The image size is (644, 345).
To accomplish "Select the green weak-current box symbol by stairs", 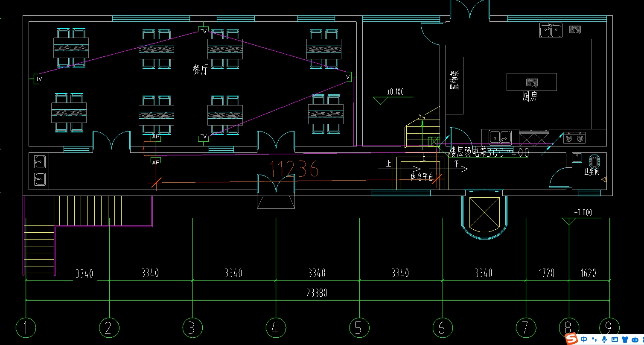I will [x=434, y=142].
